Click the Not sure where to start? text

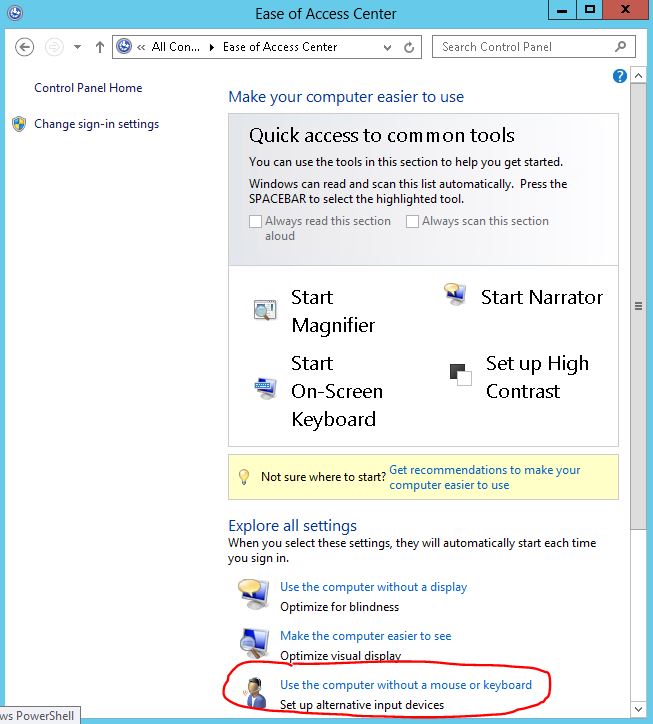point(323,477)
